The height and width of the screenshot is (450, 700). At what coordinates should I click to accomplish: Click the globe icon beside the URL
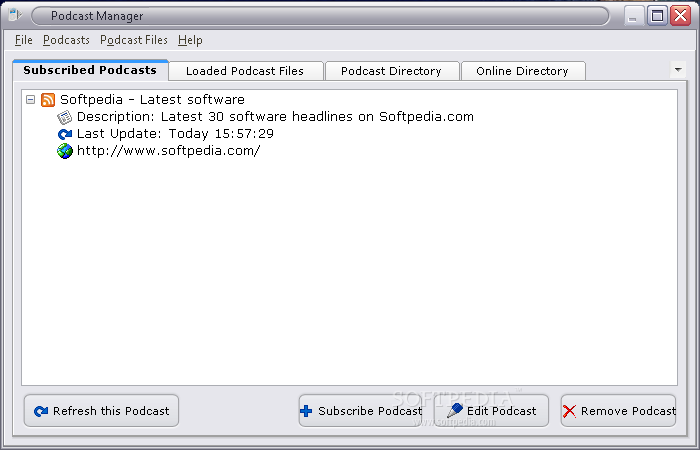(x=65, y=151)
